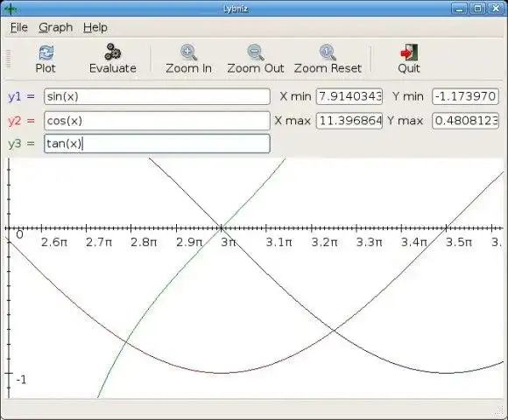This screenshot has height=420, width=508.
Task: Click the y1 = label
Action: [21, 96]
